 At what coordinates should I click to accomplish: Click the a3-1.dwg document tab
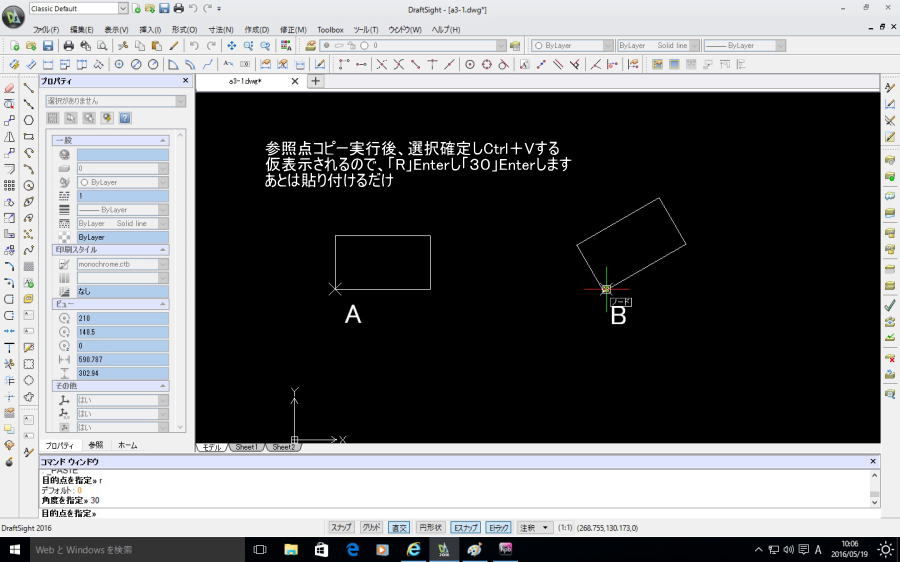(x=245, y=81)
